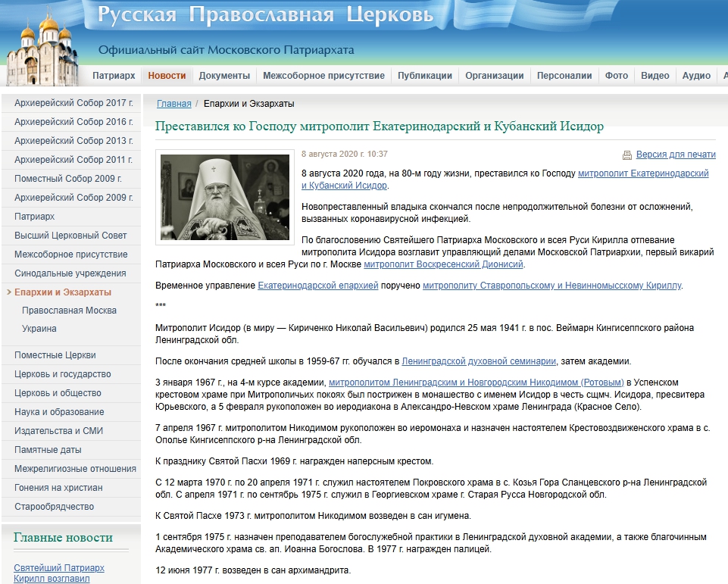
Task: Open Синодальные учреждения in the sidebar
Action: point(70,273)
